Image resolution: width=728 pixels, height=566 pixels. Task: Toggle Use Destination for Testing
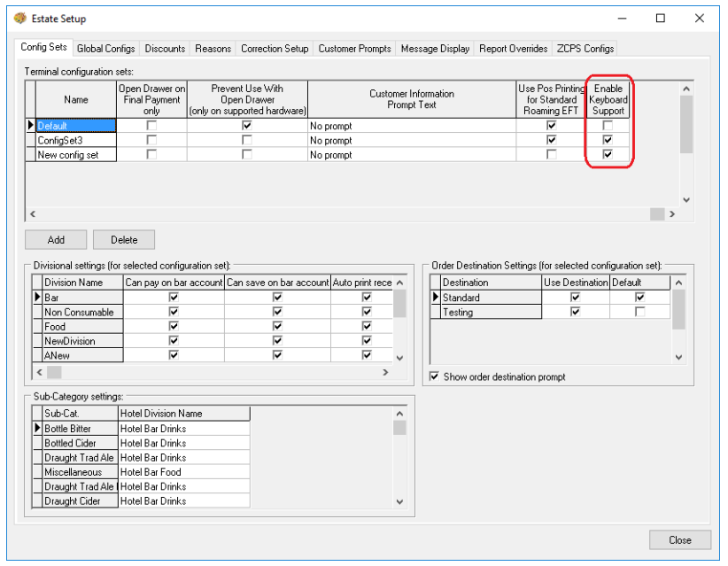(576, 312)
